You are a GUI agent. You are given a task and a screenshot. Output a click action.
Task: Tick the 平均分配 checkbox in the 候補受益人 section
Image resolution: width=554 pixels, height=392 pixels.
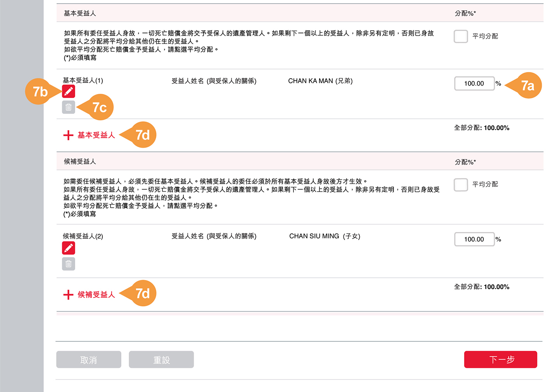[461, 185]
